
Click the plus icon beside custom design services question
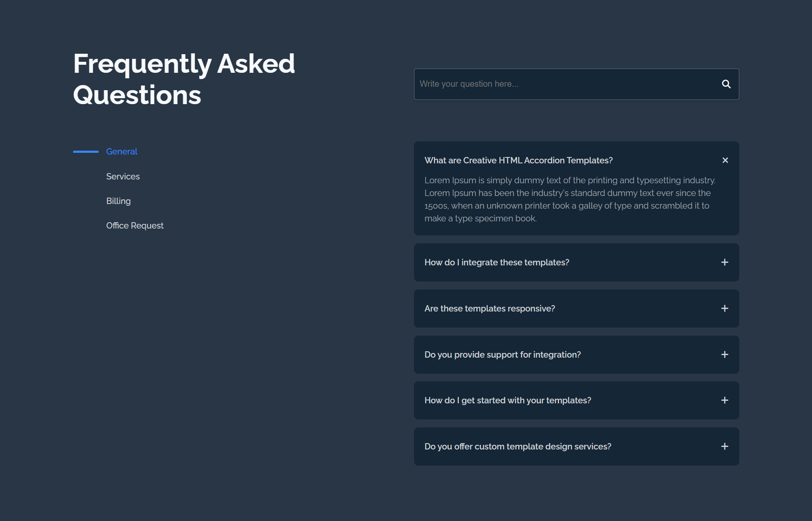(725, 446)
